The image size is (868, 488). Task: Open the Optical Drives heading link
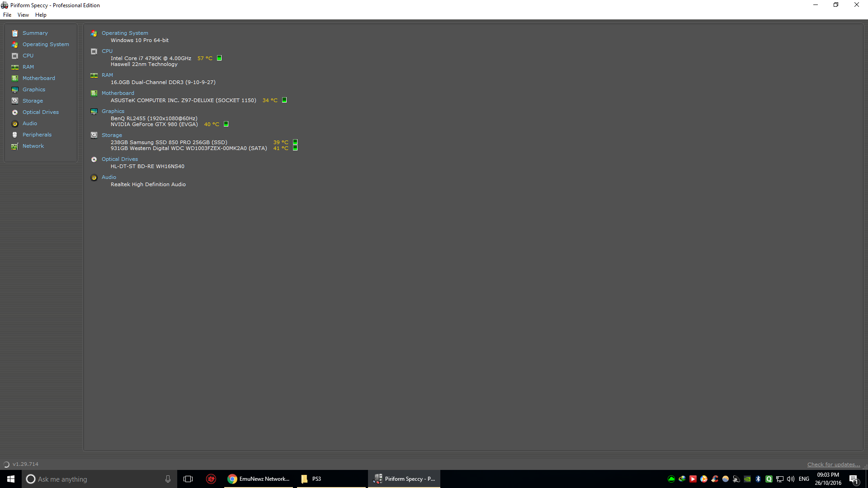tap(120, 160)
